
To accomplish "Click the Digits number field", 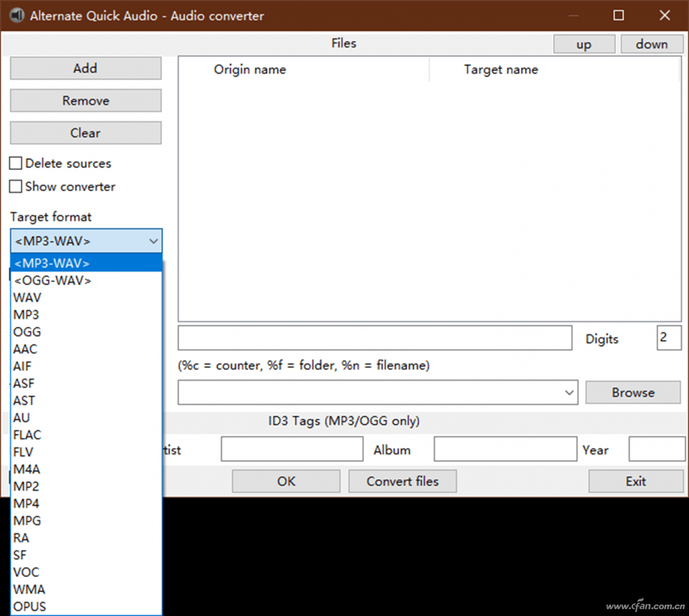I will pos(668,338).
